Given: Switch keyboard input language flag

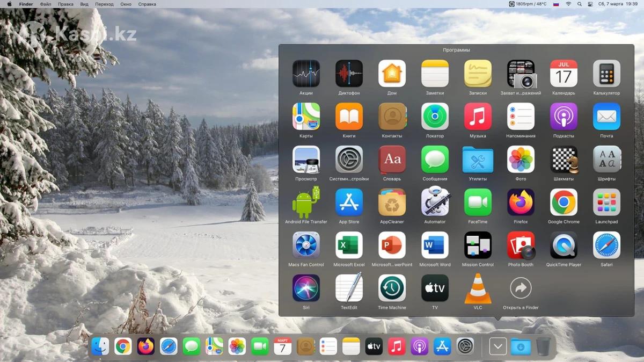Looking at the screenshot, I should pyautogui.click(x=556, y=4).
